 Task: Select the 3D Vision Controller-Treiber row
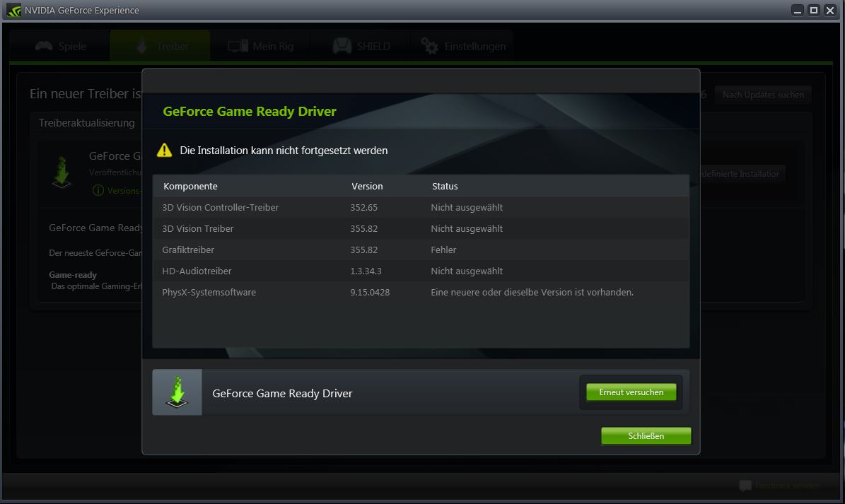421,207
